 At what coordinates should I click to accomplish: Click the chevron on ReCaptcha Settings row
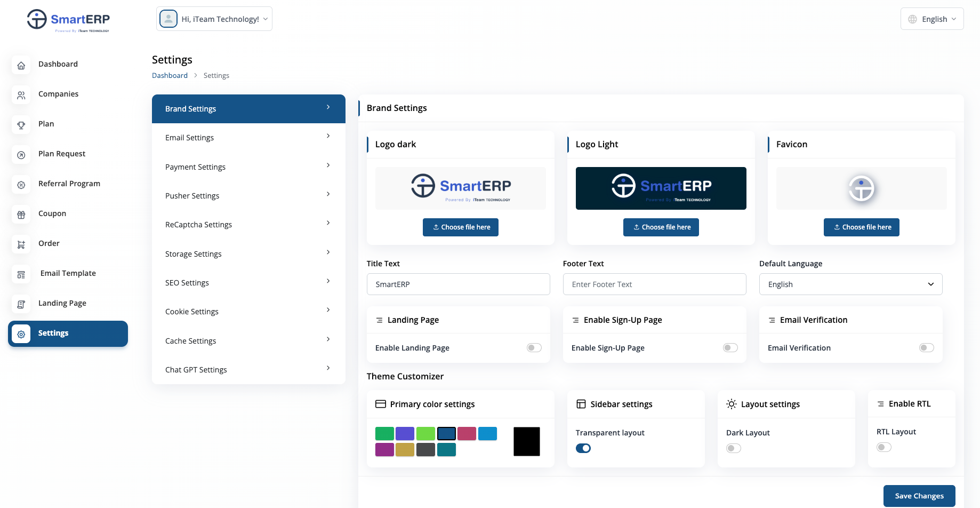[x=328, y=223]
